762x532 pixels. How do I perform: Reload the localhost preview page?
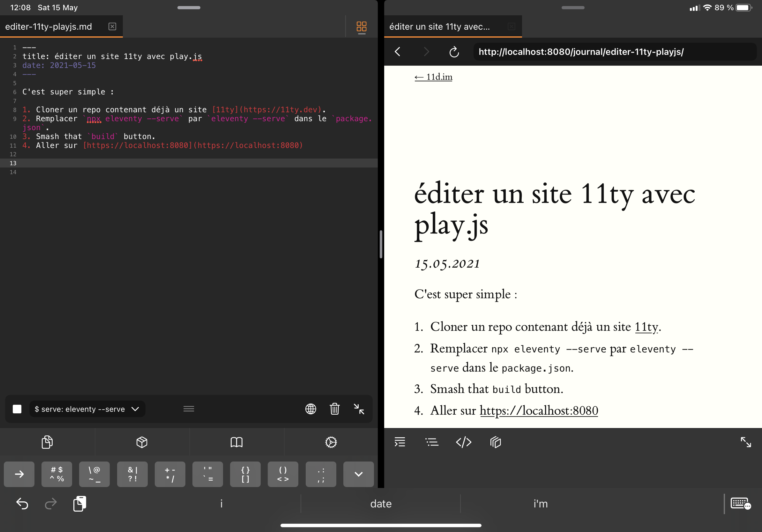pyautogui.click(x=454, y=52)
